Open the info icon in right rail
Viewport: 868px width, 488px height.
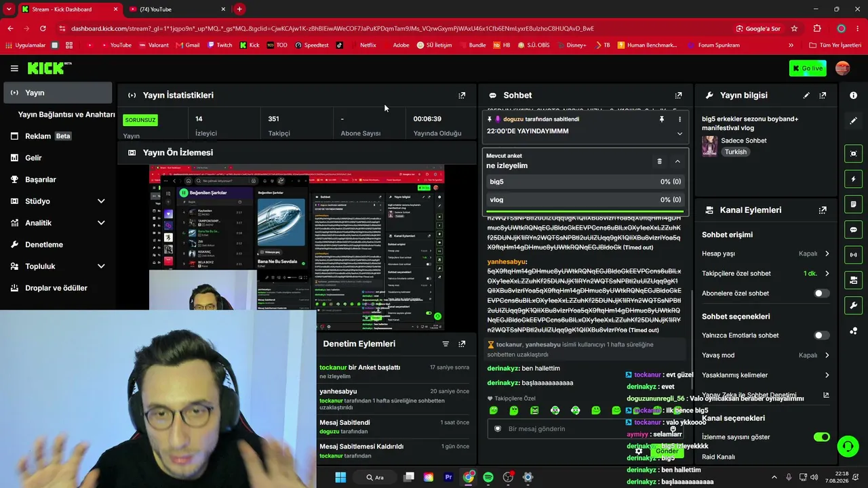[853, 96]
